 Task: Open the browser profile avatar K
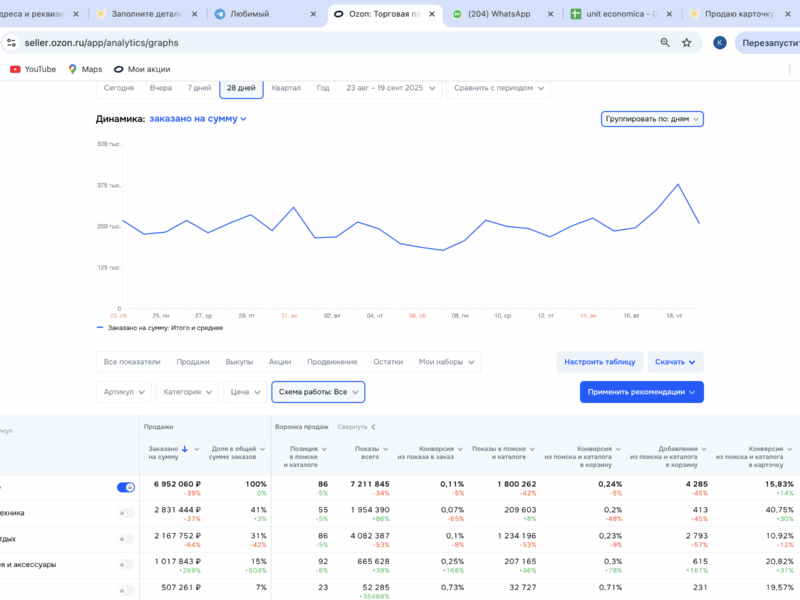[x=720, y=43]
